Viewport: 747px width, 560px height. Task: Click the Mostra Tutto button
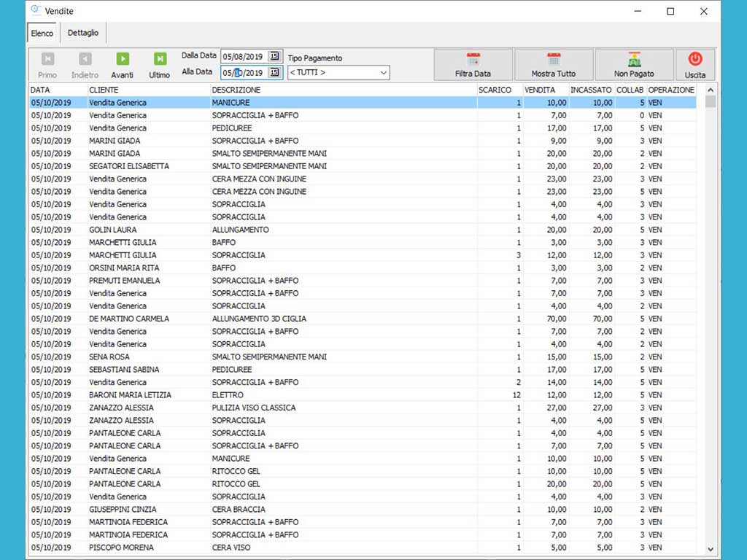point(553,65)
